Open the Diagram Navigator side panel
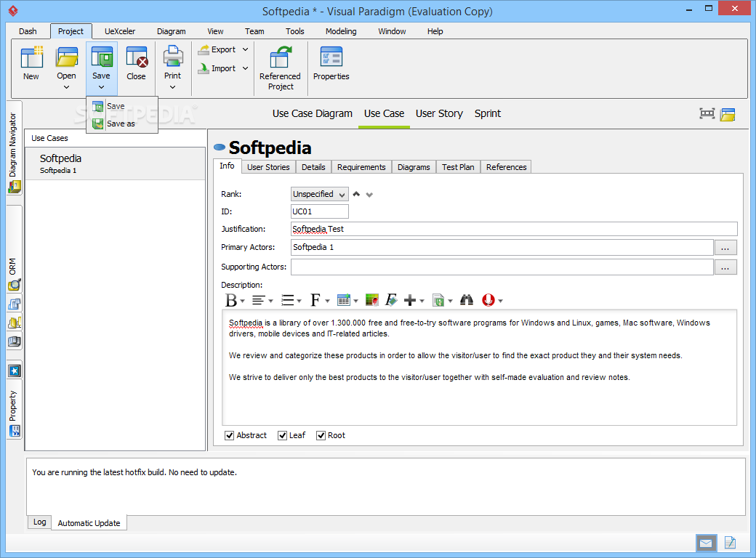 tap(14, 147)
